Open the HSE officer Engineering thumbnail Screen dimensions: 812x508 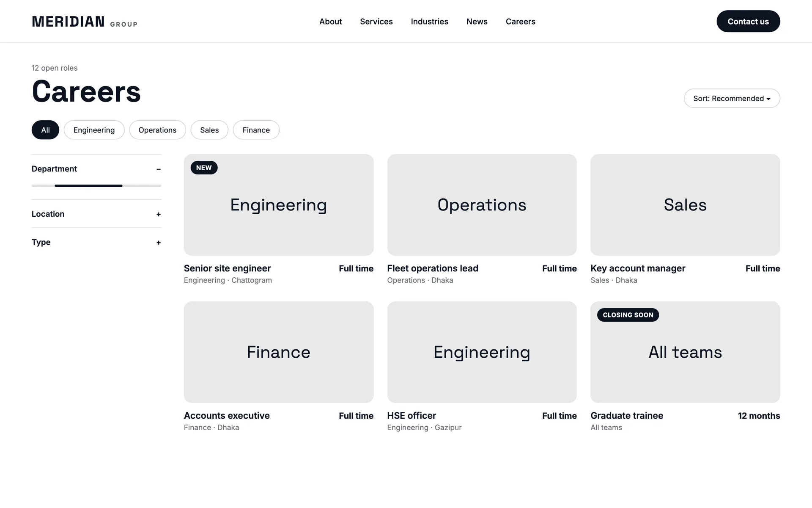pos(482,352)
